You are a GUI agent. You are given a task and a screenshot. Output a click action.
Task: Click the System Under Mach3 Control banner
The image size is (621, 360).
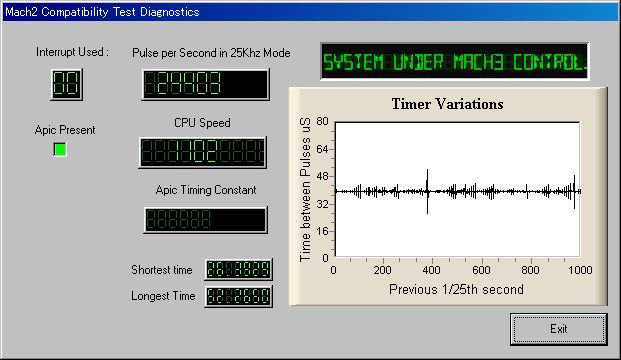pos(454,61)
